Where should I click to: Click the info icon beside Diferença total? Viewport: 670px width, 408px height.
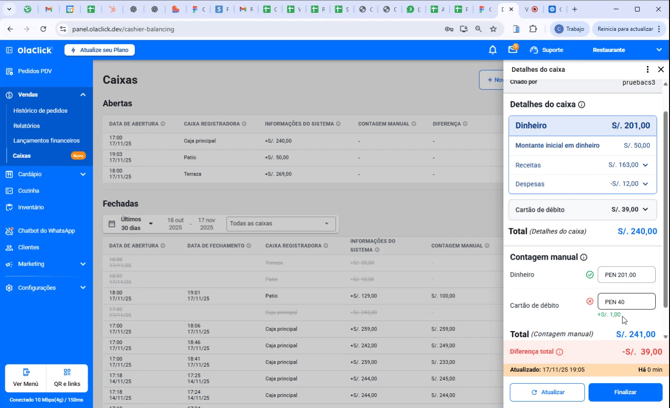pos(559,352)
